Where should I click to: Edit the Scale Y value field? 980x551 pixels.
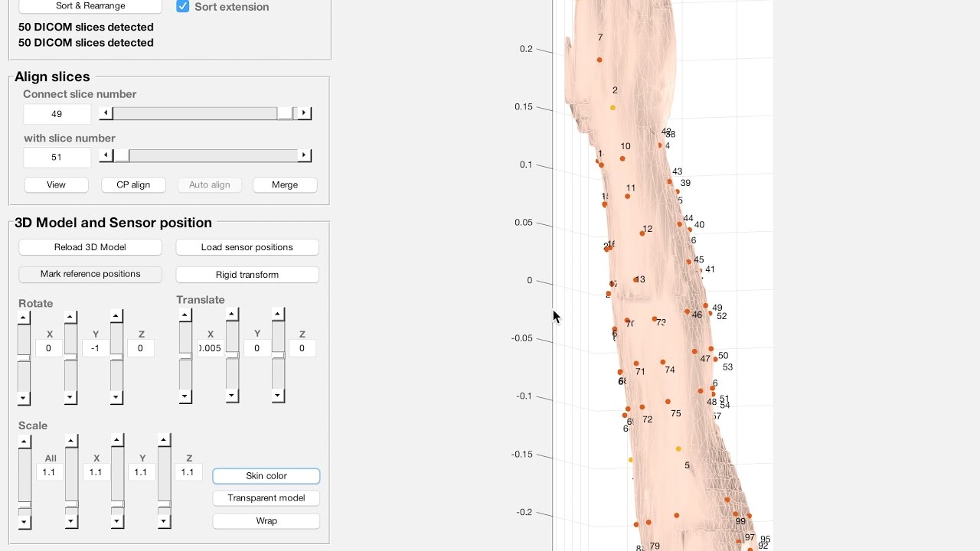pyautogui.click(x=141, y=472)
